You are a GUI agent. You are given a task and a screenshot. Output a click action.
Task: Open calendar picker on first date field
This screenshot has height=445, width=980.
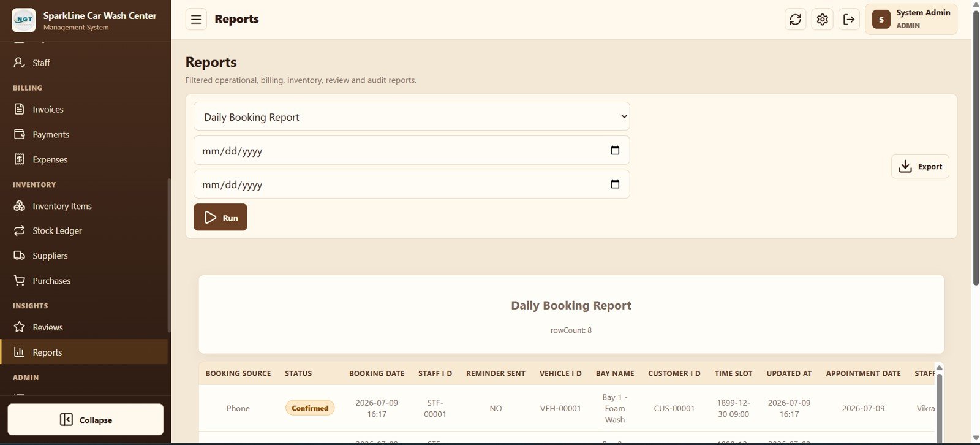[615, 150]
